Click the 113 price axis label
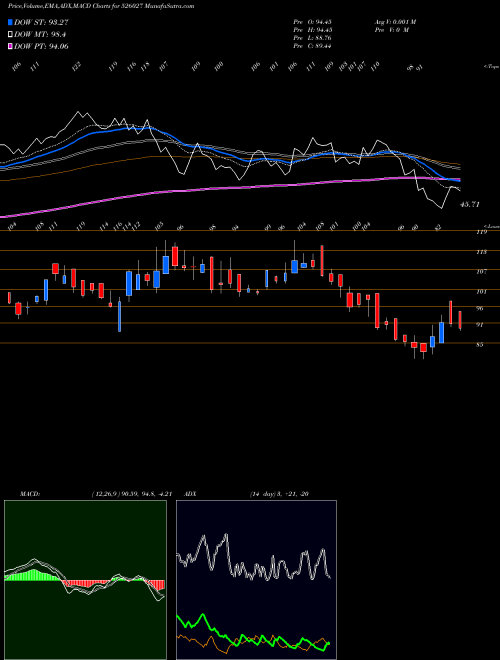Viewport: 500px width, 660px height. 482,252
